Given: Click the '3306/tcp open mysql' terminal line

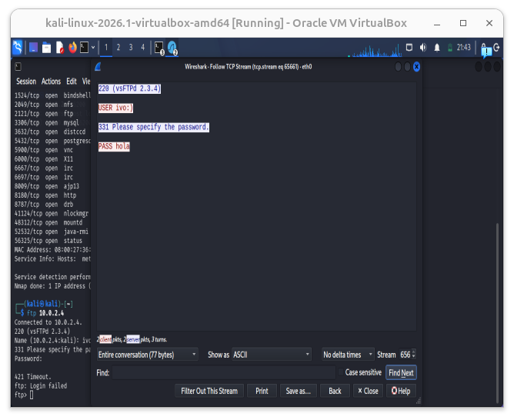Looking at the screenshot, I should pos(46,123).
